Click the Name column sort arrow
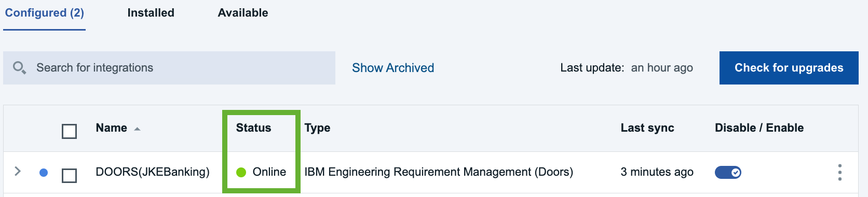The image size is (868, 197). coord(137,129)
